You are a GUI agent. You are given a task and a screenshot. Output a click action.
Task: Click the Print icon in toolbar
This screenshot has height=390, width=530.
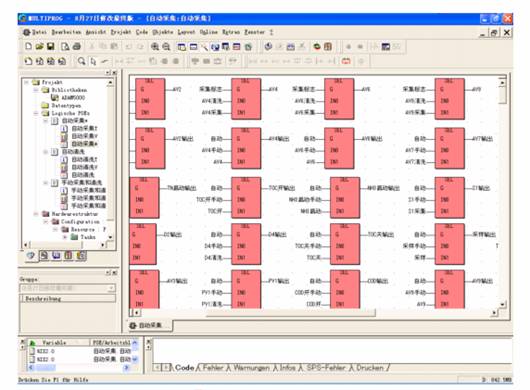[77, 47]
